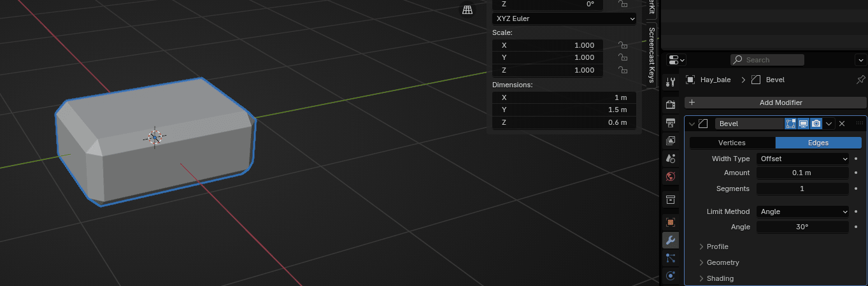The image size is (868, 286).
Task: Toggle Bevel modifier viewport display
Action: pos(804,124)
